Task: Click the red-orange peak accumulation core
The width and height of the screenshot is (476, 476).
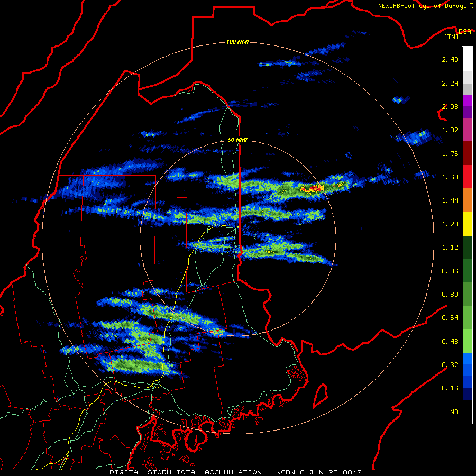Action: pos(312,189)
